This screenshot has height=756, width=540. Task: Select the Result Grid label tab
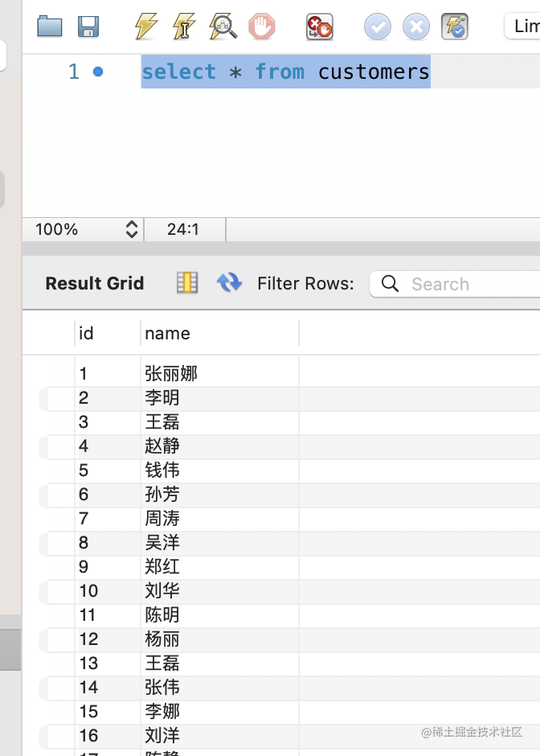tap(95, 283)
